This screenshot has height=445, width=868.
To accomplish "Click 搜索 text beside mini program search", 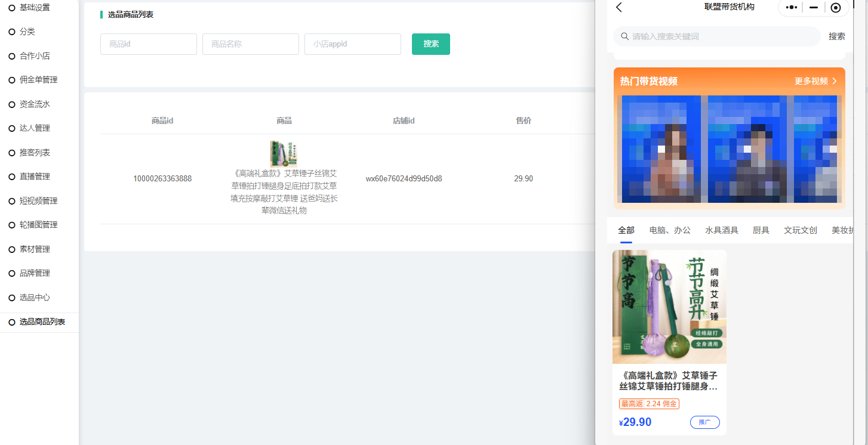I will point(836,36).
